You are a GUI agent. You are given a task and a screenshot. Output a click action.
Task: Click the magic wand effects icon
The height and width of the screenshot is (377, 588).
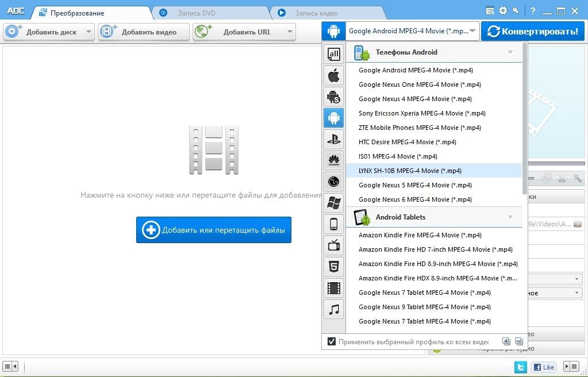577,178
